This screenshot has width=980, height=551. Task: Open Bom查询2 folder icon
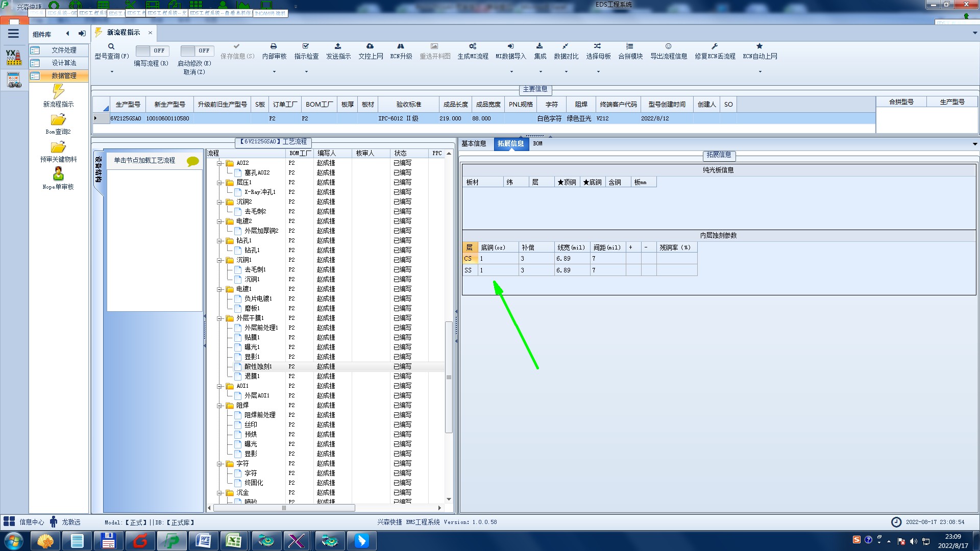(x=58, y=120)
